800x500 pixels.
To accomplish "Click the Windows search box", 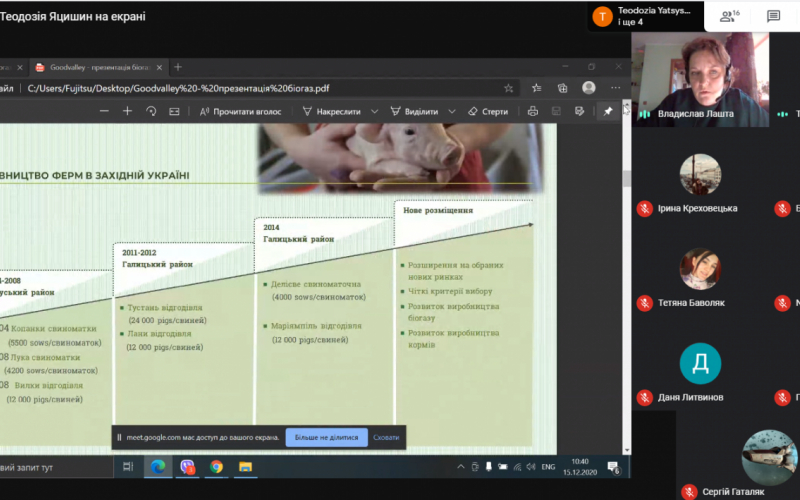I will (55, 467).
